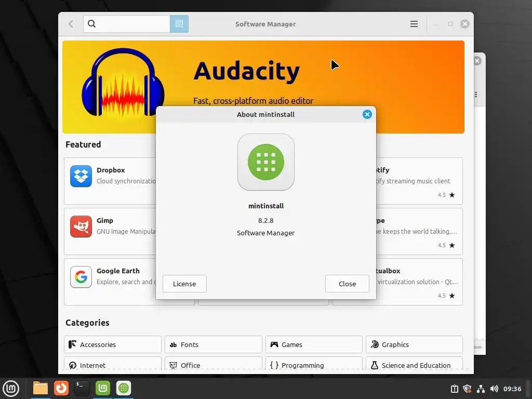Open the Accessories category
The image size is (532, 399).
point(113,344)
